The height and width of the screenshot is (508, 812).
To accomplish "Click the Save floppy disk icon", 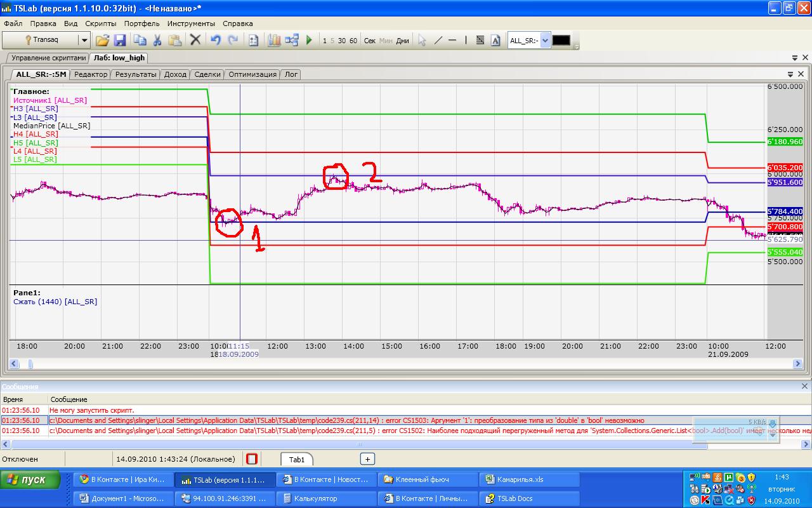I will pos(119,40).
